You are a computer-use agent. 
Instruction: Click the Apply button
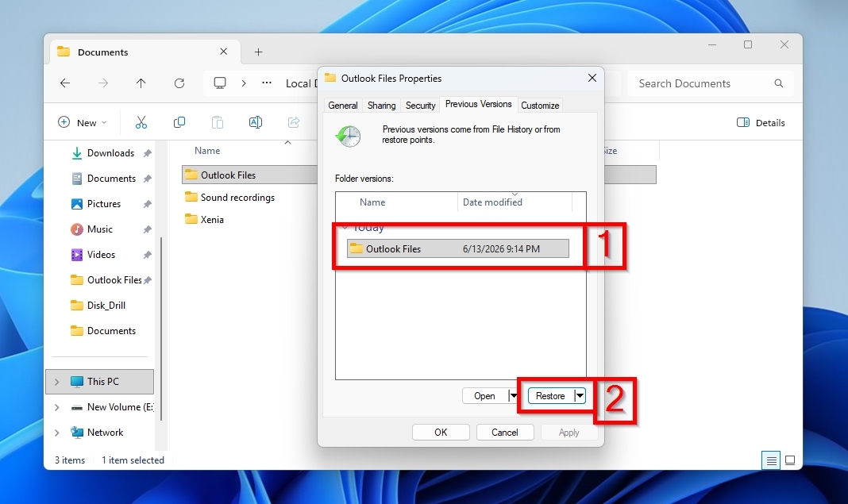coord(569,432)
